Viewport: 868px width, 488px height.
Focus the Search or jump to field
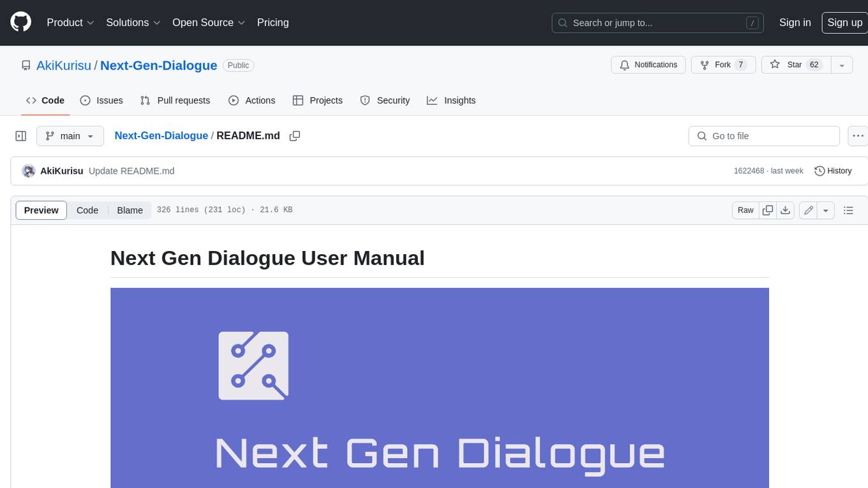pos(659,23)
